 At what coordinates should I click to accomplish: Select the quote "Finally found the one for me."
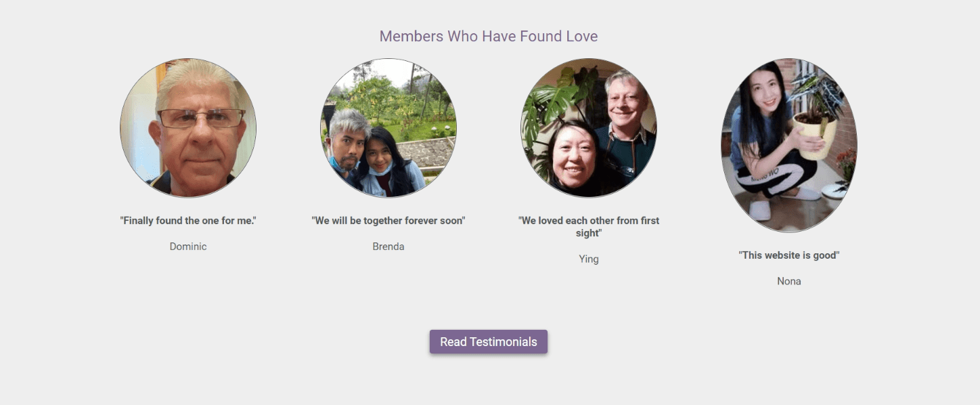(x=188, y=221)
